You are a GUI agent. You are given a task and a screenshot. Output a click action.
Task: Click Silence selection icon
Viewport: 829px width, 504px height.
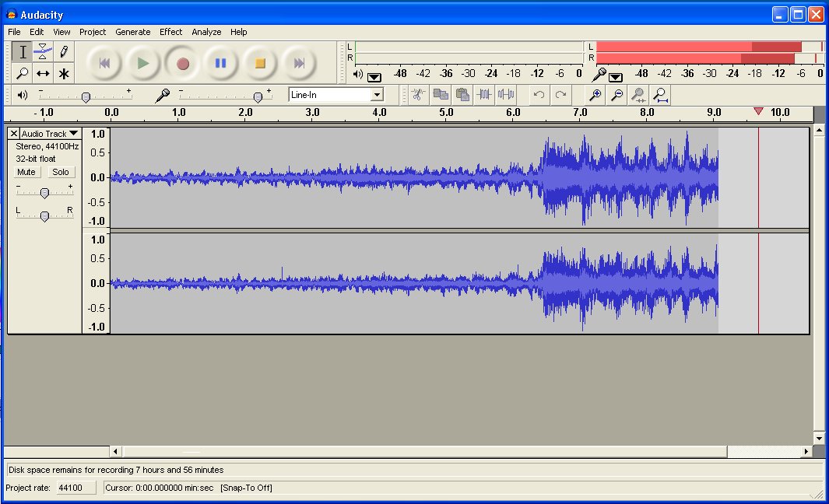click(x=506, y=95)
